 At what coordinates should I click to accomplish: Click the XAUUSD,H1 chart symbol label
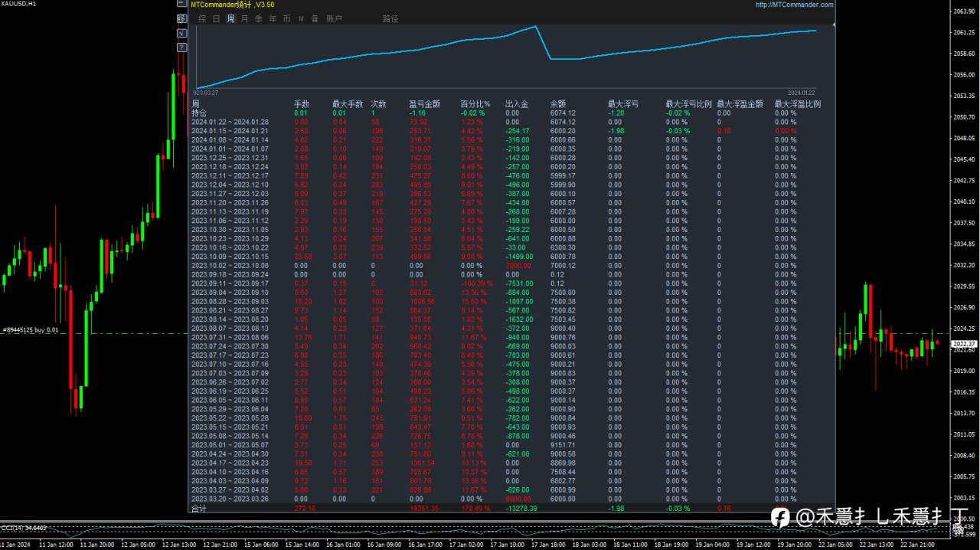coord(18,4)
